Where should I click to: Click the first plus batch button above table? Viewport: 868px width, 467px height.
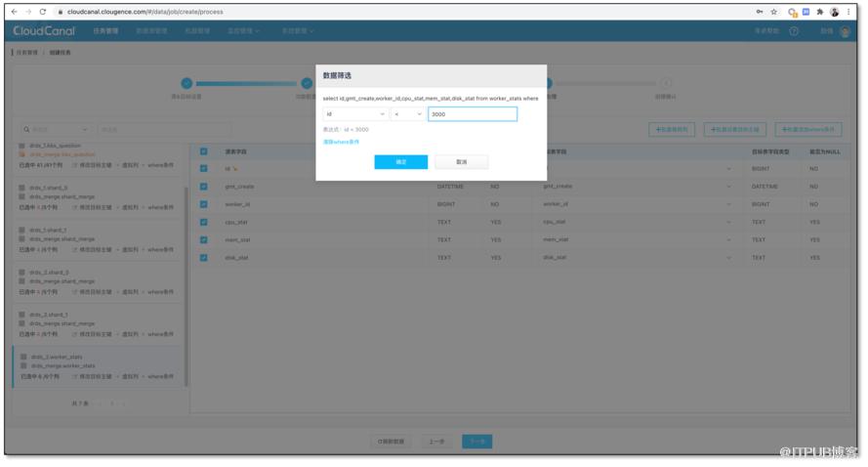click(x=672, y=130)
